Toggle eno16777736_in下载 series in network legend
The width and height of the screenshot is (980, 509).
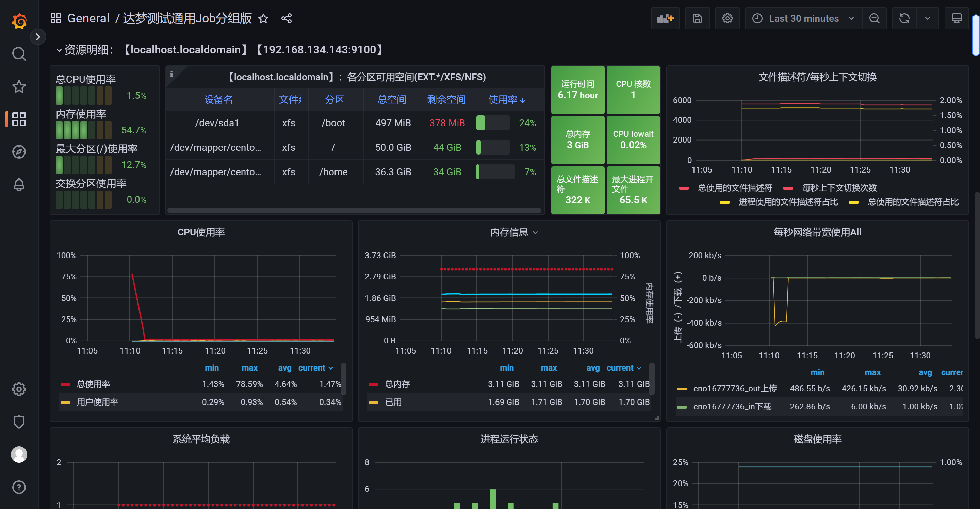click(x=732, y=406)
